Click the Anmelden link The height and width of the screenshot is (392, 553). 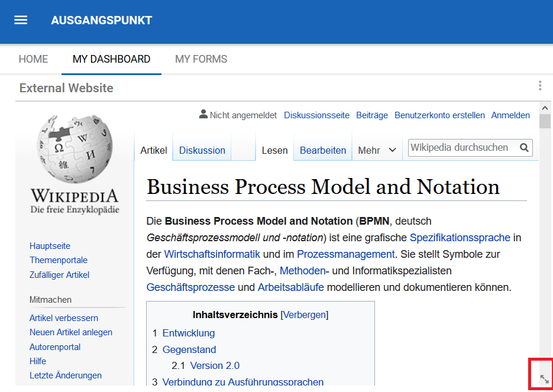[x=510, y=115]
